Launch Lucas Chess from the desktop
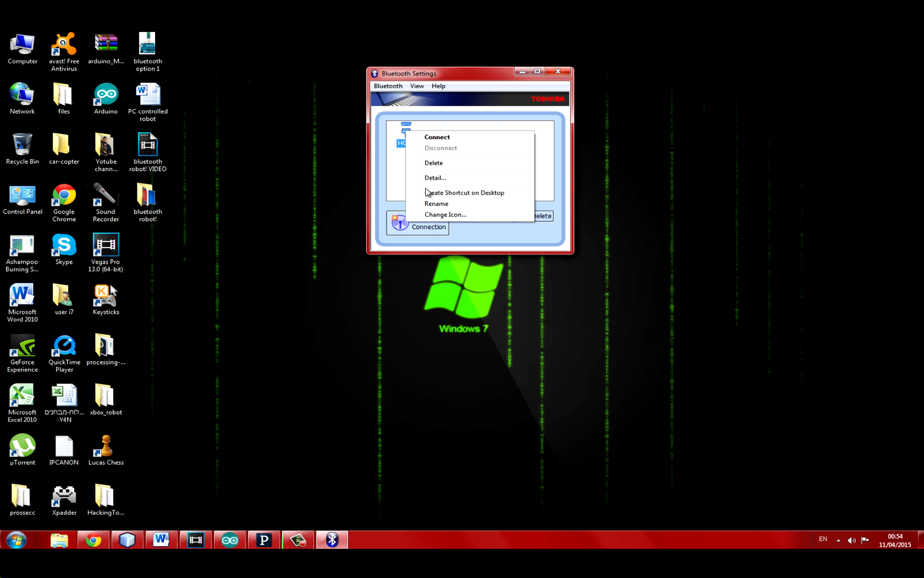The image size is (924, 578). tap(106, 444)
